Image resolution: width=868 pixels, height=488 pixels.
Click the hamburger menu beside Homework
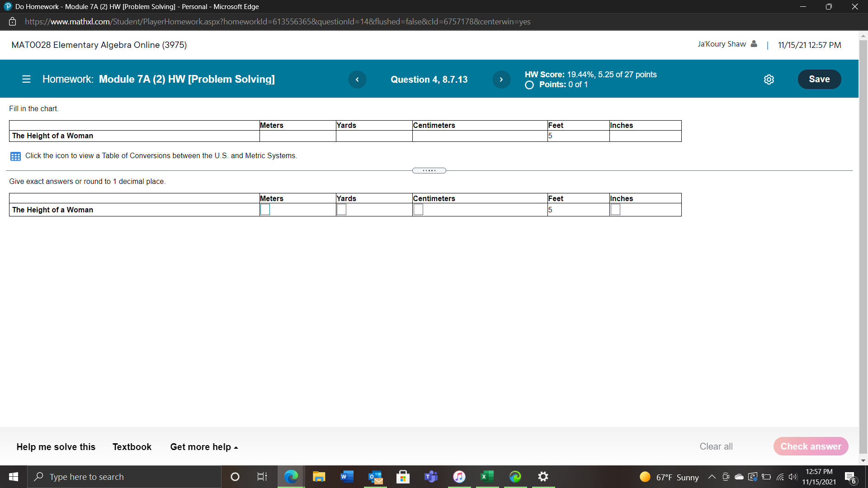26,79
